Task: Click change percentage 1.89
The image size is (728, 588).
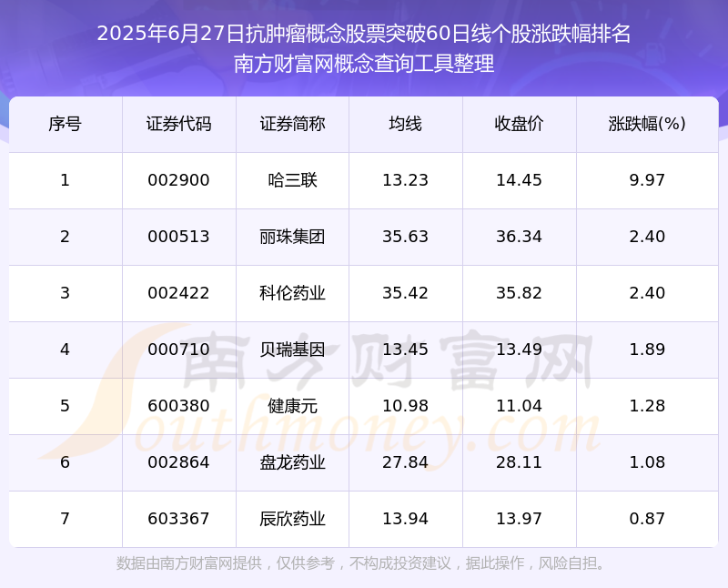Action: pos(647,350)
